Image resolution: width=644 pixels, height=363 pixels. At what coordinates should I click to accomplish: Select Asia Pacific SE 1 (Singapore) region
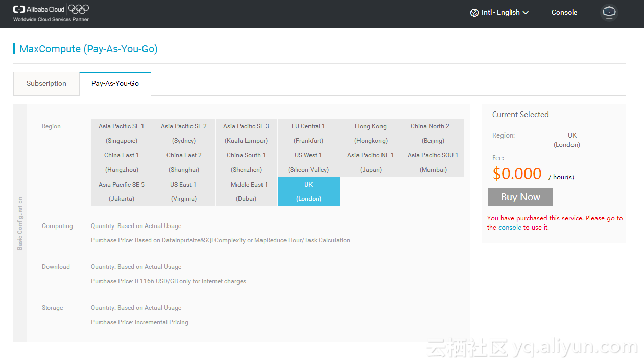pos(122,133)
